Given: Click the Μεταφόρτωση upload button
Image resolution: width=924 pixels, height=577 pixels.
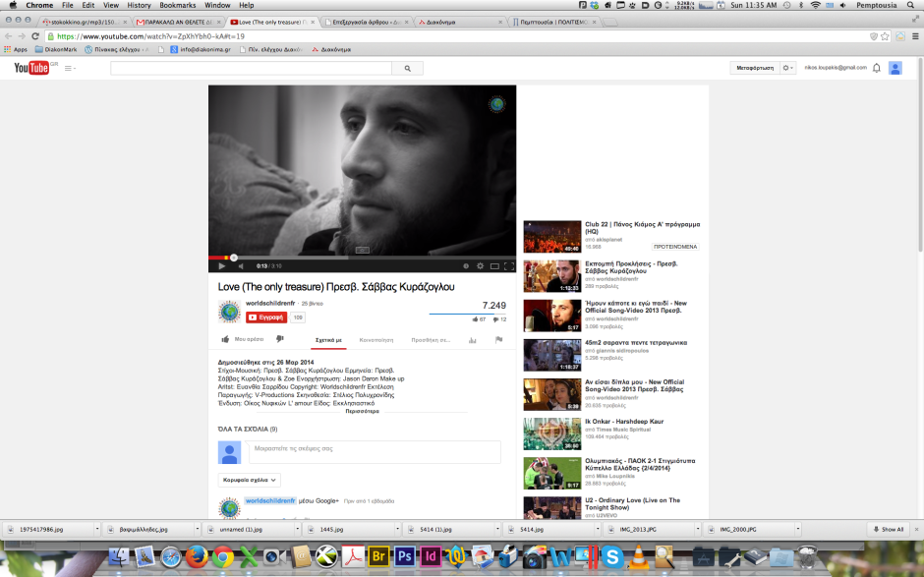Looking at the screenshot, I should pos(755,68).
